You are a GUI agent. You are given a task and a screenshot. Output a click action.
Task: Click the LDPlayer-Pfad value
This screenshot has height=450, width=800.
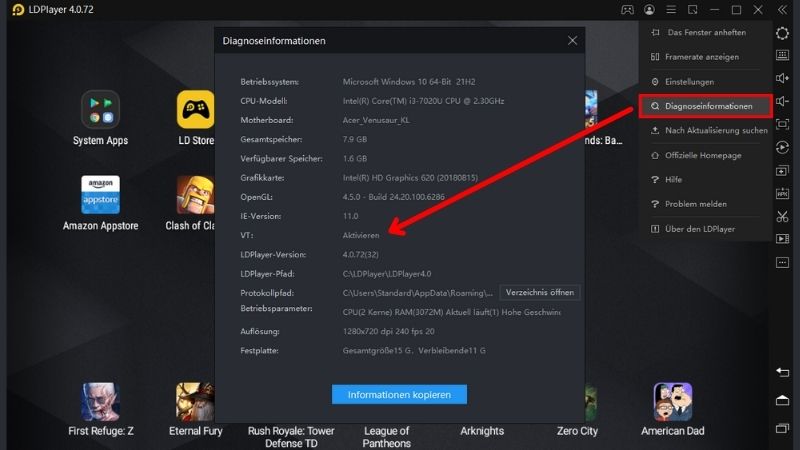(387, 273)
